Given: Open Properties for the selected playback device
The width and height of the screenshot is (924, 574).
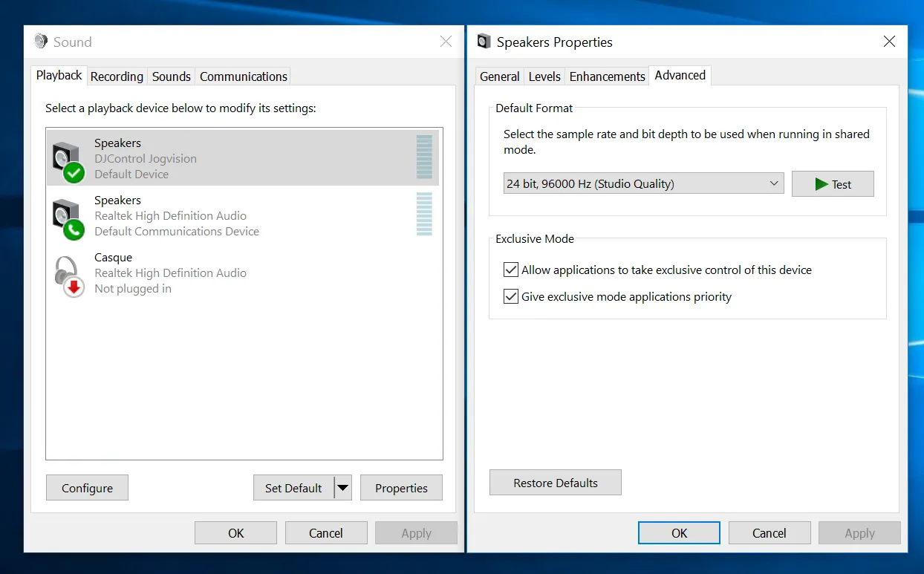Looking at the screenshot, I should (401, 488).
